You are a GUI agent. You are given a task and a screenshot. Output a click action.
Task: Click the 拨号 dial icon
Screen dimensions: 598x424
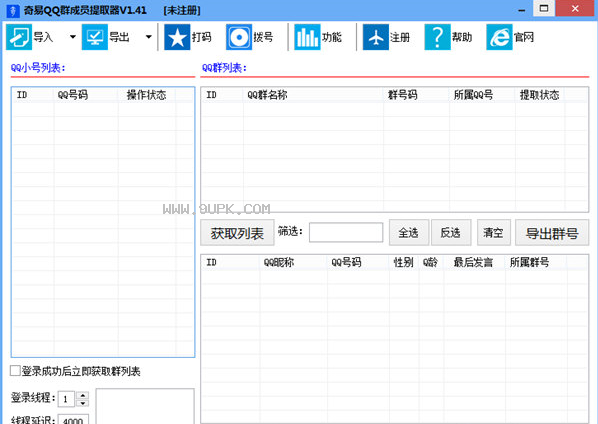[x=239, y=37]
